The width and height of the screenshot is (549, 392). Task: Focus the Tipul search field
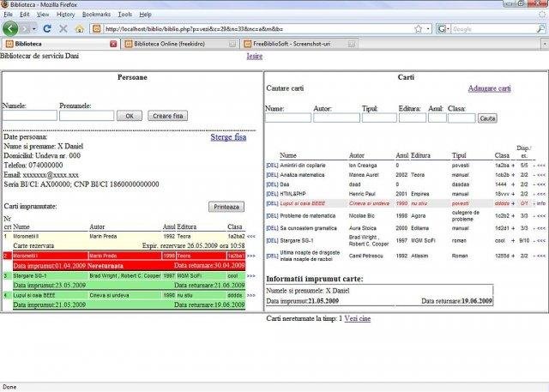379,118
